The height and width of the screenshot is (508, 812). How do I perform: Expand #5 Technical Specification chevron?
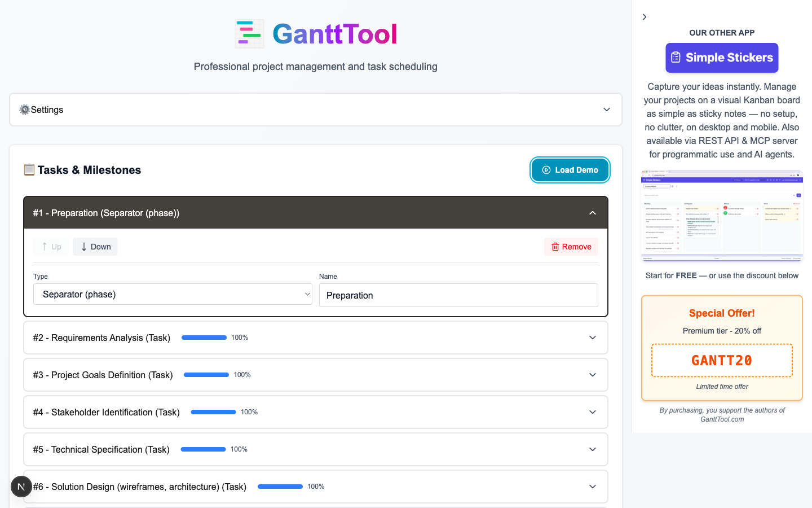pos(593,449)
